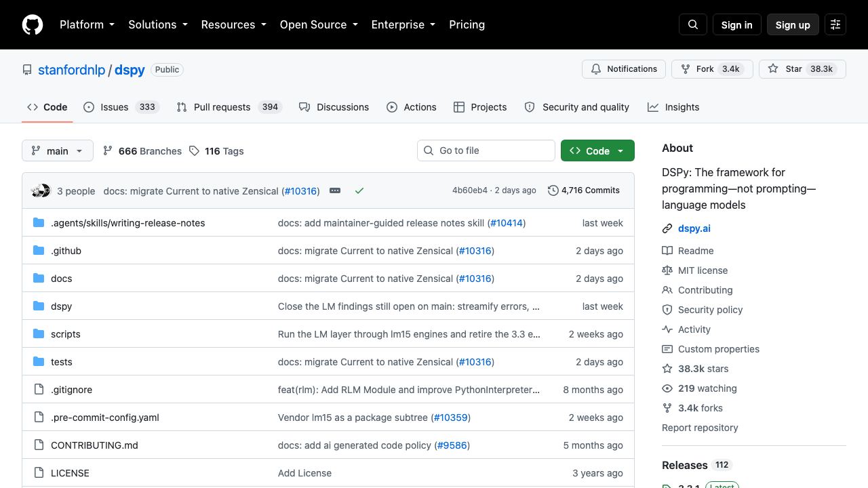Click the CONTRIBUTING.md file icon

pyautogui.click(x=39, y=445)
